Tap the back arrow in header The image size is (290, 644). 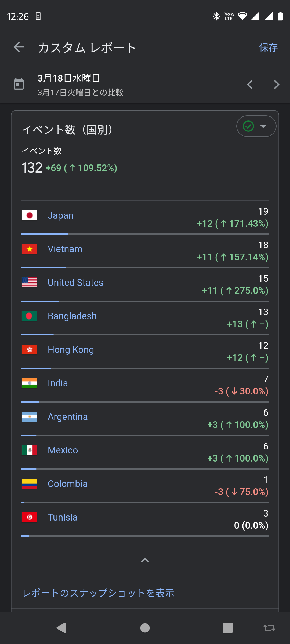pyautogui.click(x=19, y=47)
